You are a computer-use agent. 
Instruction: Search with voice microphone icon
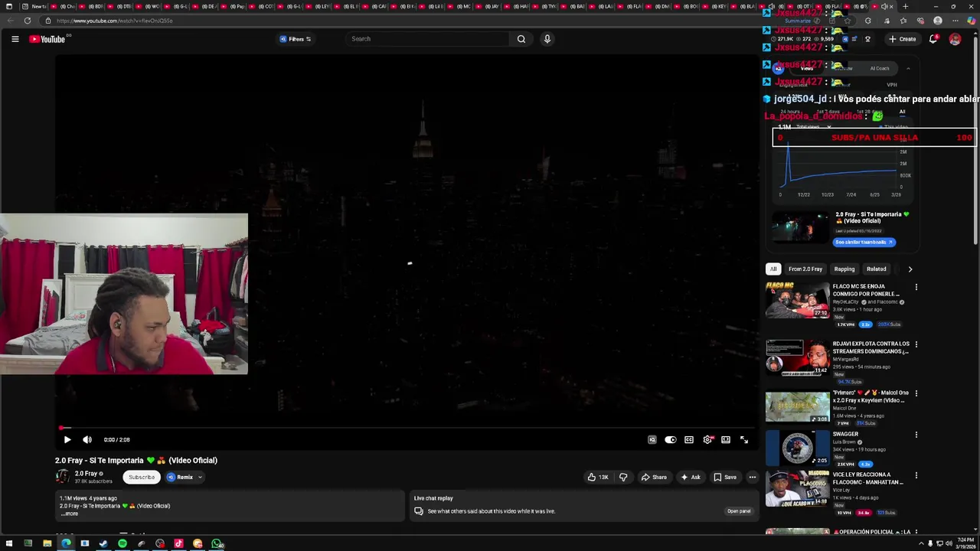[547, 39]
